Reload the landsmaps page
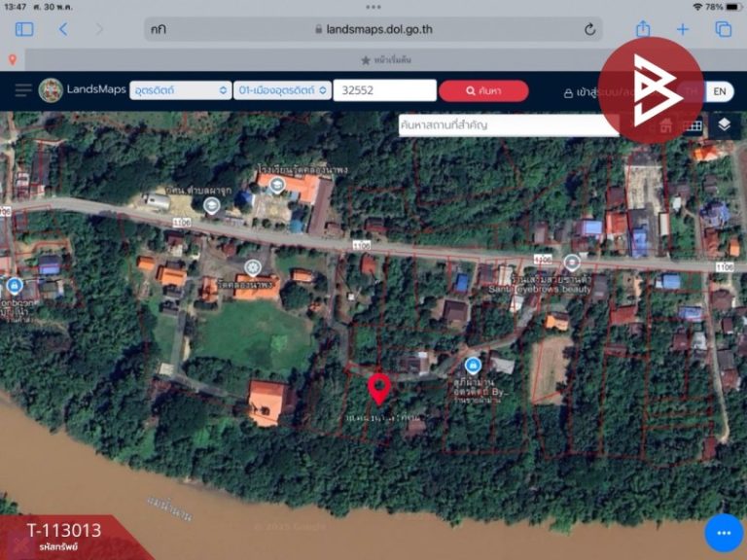747x560 pixels. 589,29
